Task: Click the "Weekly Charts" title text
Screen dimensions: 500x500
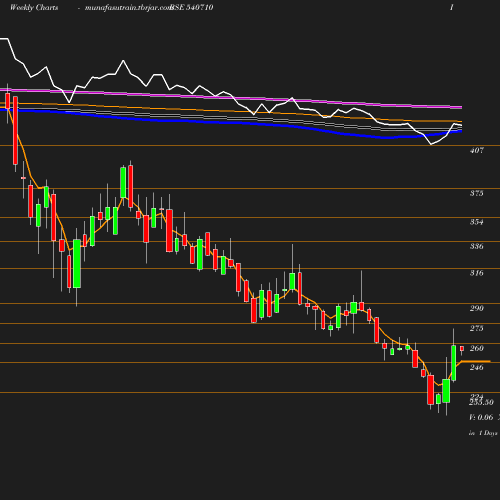Action: 34,7
